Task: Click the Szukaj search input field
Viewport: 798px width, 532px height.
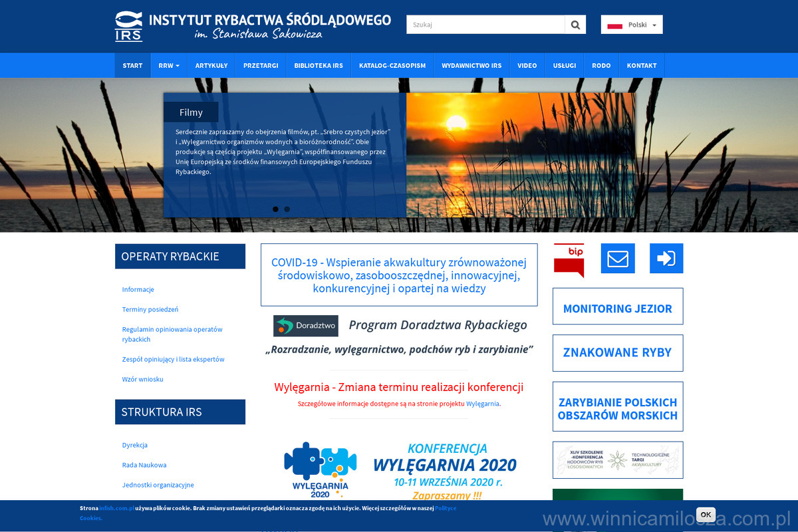Action: pos(485,25)
